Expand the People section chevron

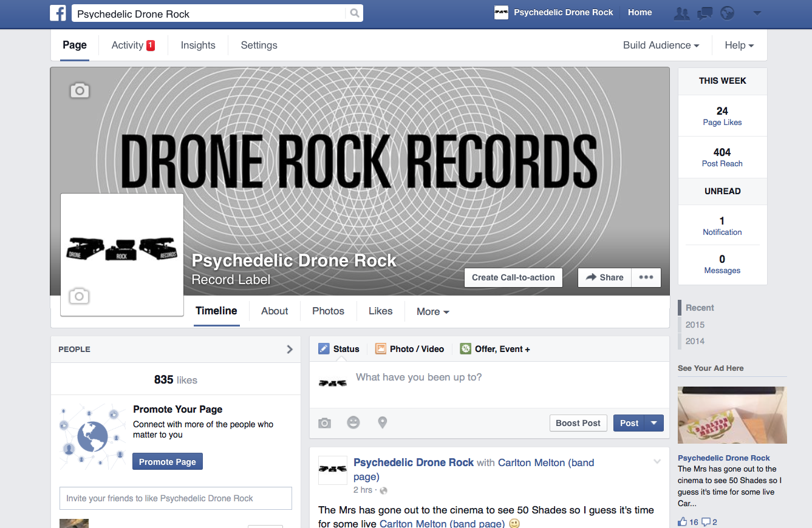(290, 350)
